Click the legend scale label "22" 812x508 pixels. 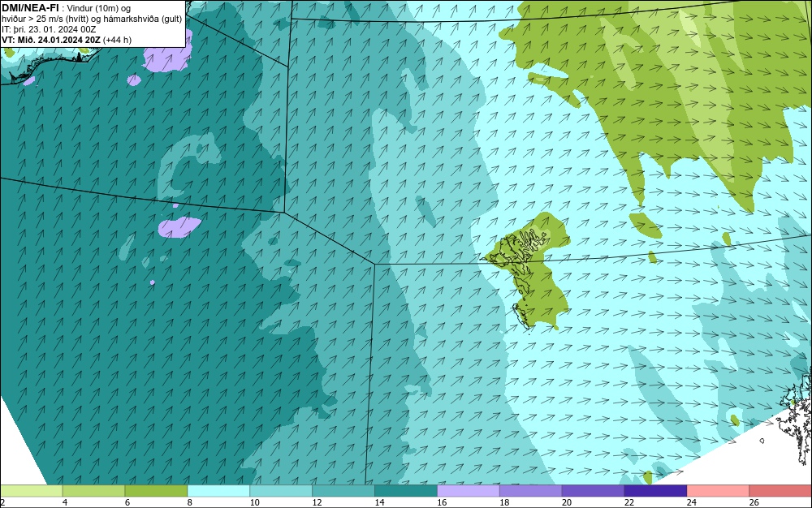point(629,502)
